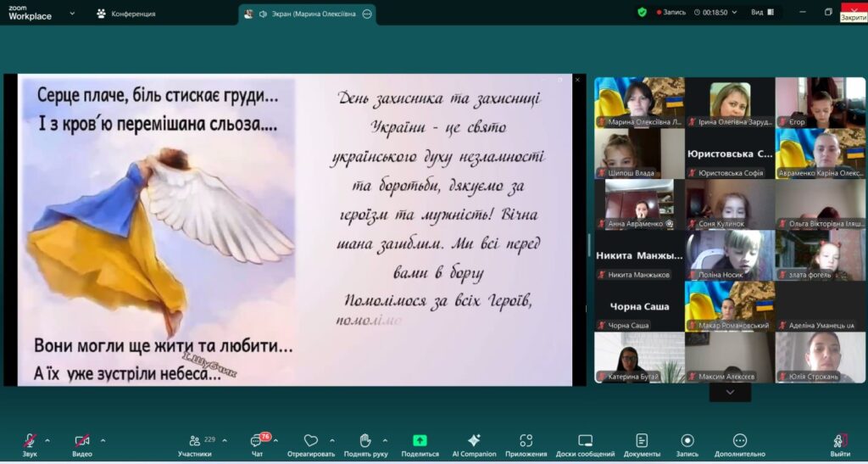The image size is (868, 464).
Task: Expand the participant gallery down arrow
Action: pos(730,392)
